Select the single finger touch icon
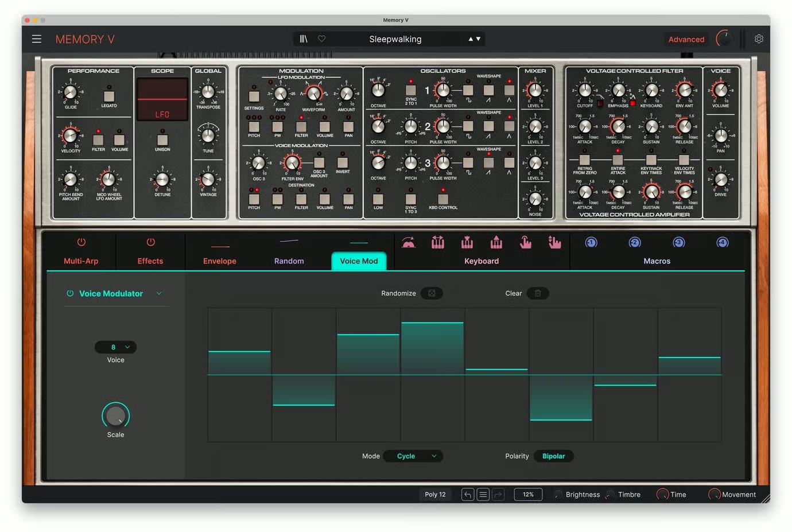Image resolution: width=792 pixels, height=532 pixels. [526, 242]
